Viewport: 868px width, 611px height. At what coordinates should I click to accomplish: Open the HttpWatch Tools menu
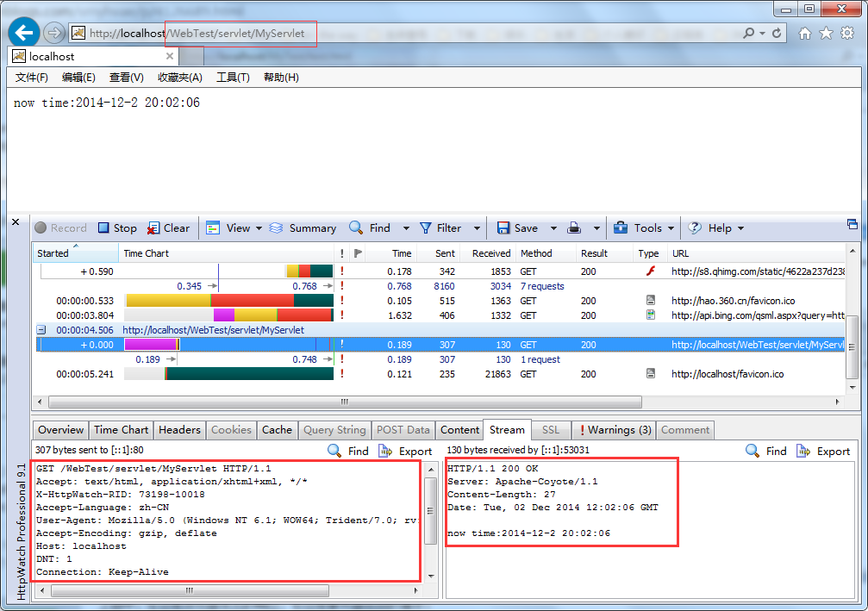click(644, 228)
